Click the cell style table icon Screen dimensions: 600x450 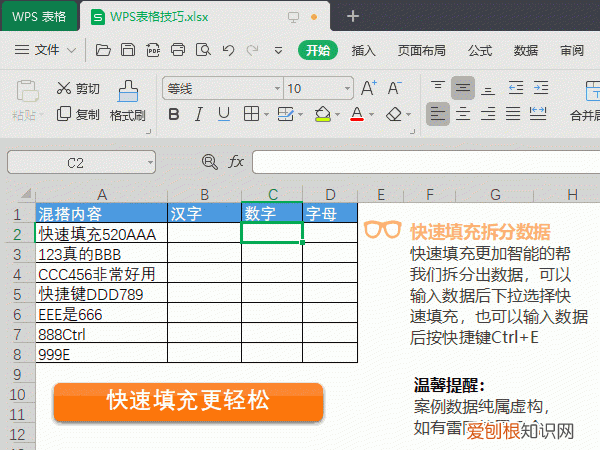click(285, 114)
